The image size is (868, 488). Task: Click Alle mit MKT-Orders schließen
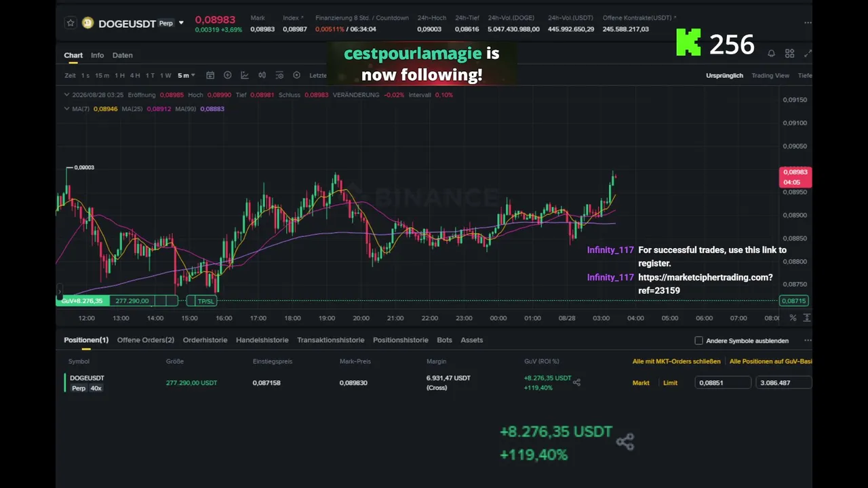tap(677, 361)
